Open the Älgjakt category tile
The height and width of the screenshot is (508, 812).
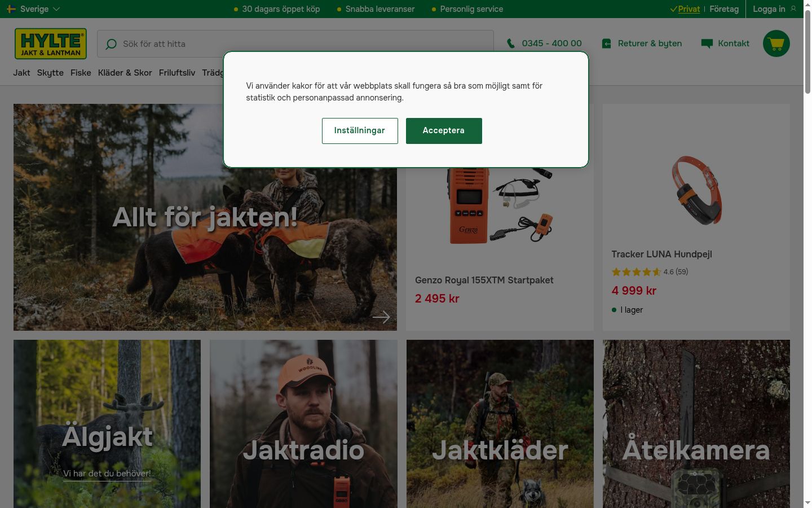coord(107,424)
